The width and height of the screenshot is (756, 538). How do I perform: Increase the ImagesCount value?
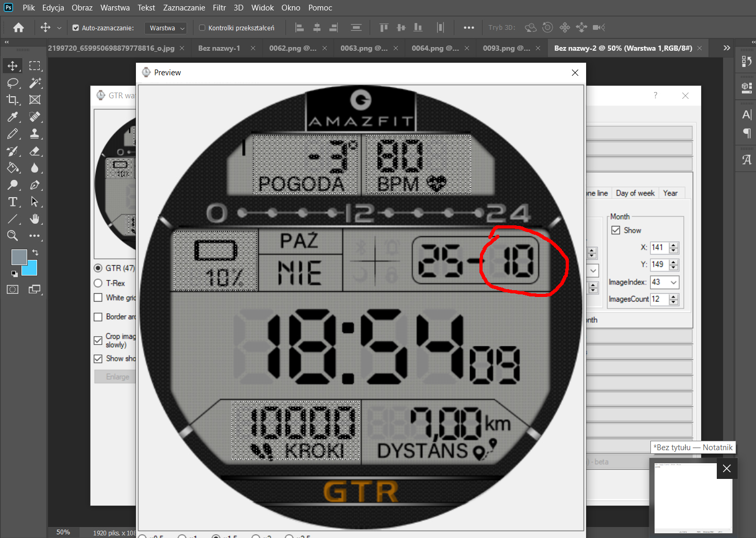click(x=674, y=296)
